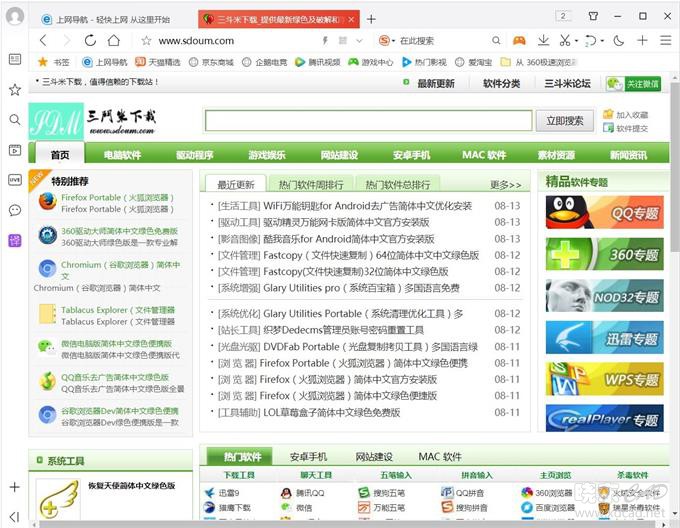Open 游戏中心 bookmark
The width and height of the screenshot is (680, 528).
click(x=371, y=62)
